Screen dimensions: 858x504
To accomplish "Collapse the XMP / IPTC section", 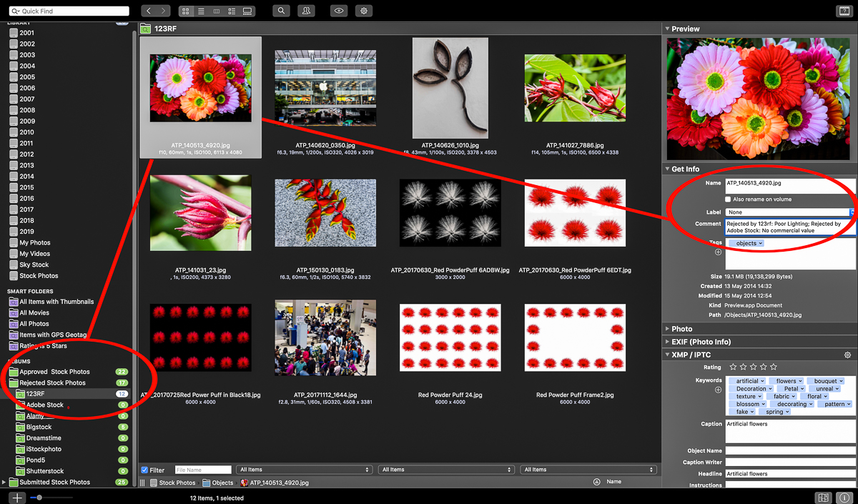I will pos(667,355).
